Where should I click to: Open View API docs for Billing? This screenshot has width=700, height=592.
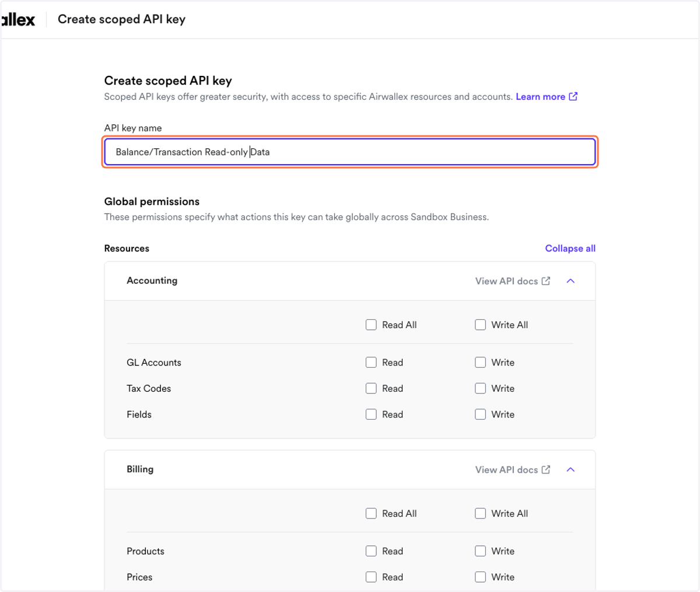click(x=506, y=469)
